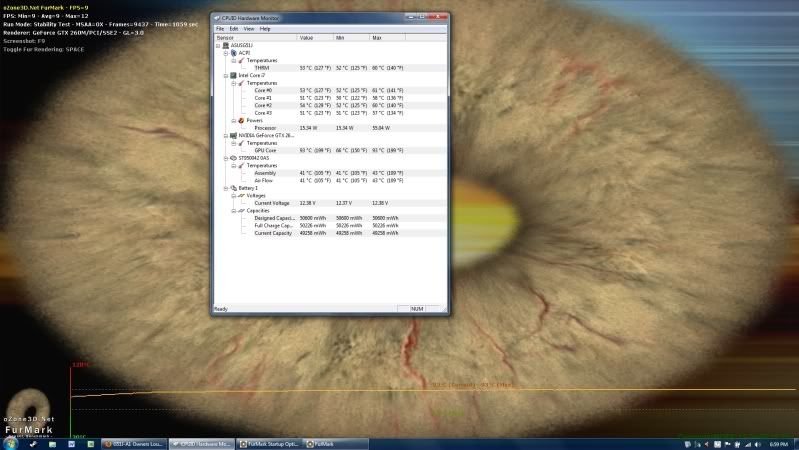Open the File menu in Hardware Monitor
This screenshot has height=450, width=799.
[x=220, y=29]
